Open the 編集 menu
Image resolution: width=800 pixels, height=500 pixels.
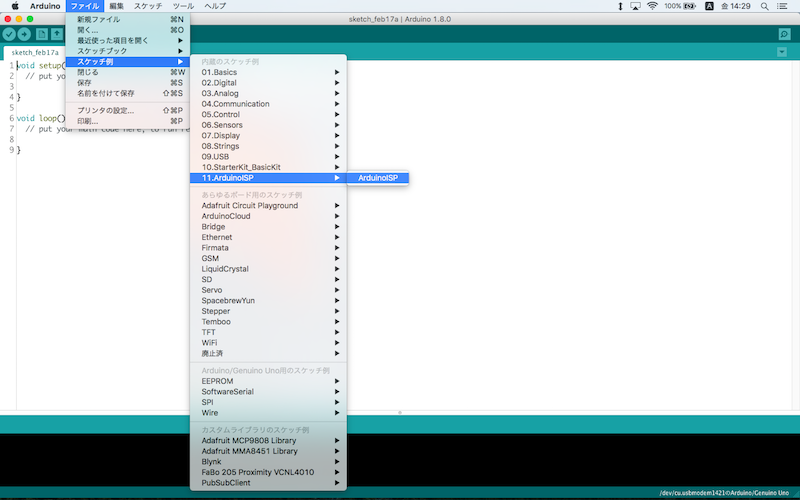117,6
